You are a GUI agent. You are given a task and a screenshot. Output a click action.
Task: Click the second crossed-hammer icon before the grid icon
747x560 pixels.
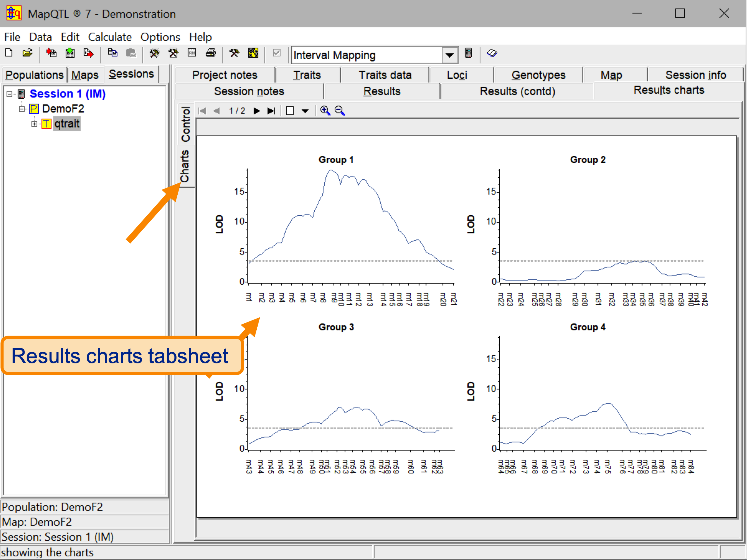click(x=173, y=53)
